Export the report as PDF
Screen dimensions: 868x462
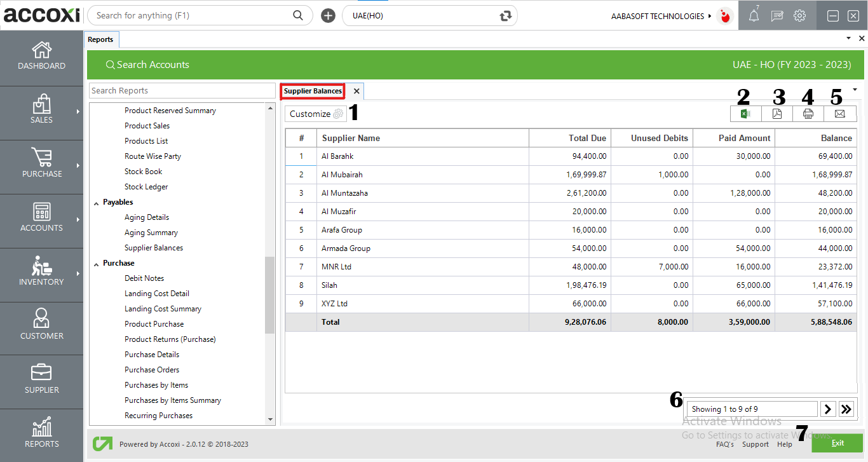(x=776, y=114)
